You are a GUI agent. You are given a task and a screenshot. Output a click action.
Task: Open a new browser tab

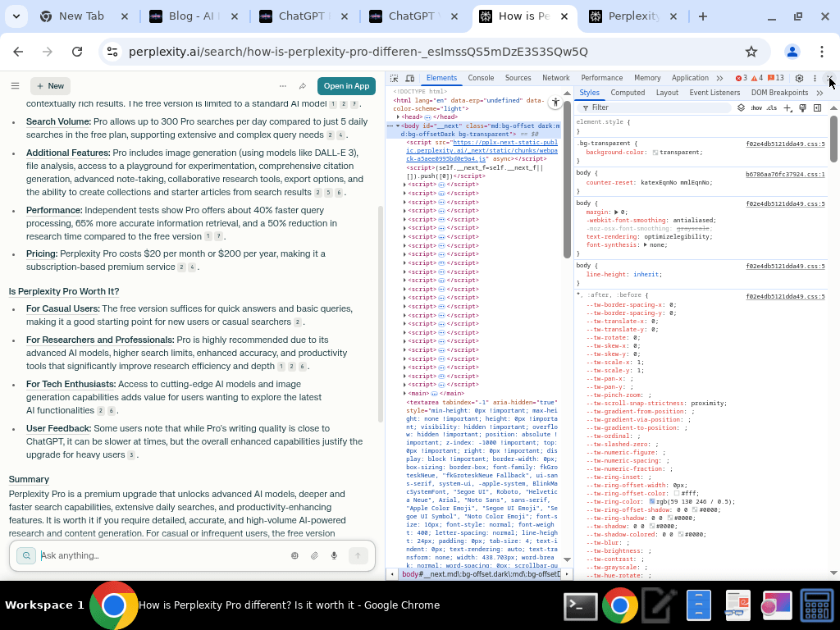tap(703, 16)
